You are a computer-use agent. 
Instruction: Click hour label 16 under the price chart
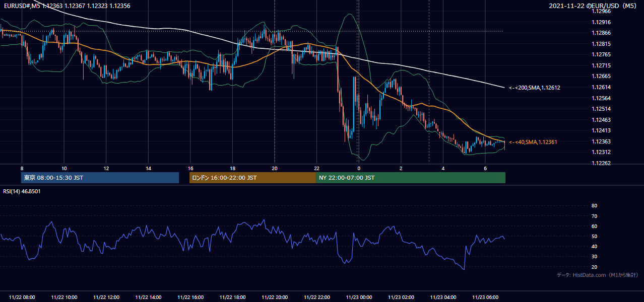click(x=190, y=168)
